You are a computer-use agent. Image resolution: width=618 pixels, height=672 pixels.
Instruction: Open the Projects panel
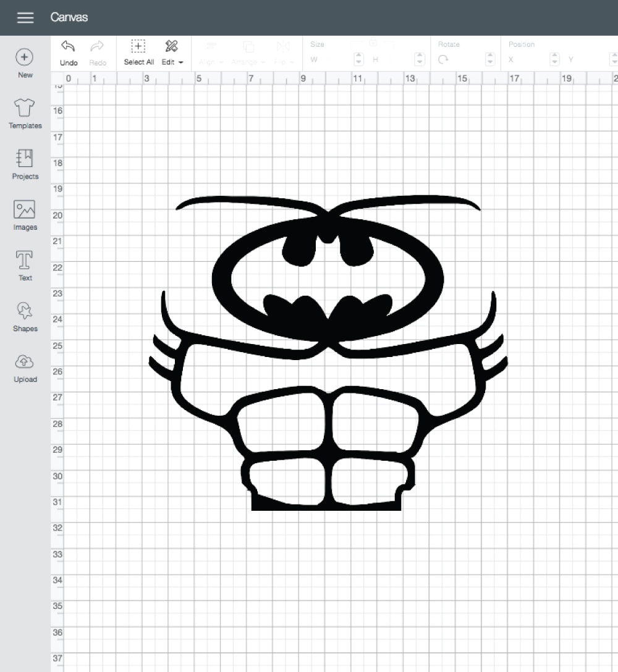(x=25, y=159)
